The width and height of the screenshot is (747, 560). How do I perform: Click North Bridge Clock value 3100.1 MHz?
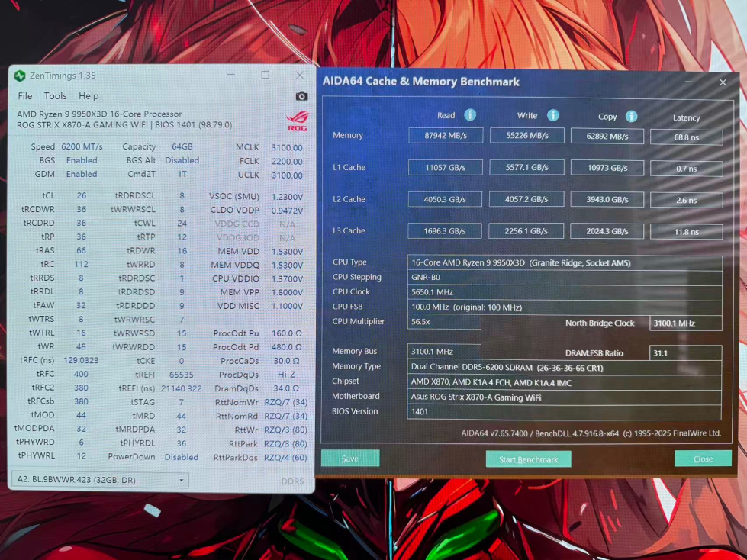point(685,323)
